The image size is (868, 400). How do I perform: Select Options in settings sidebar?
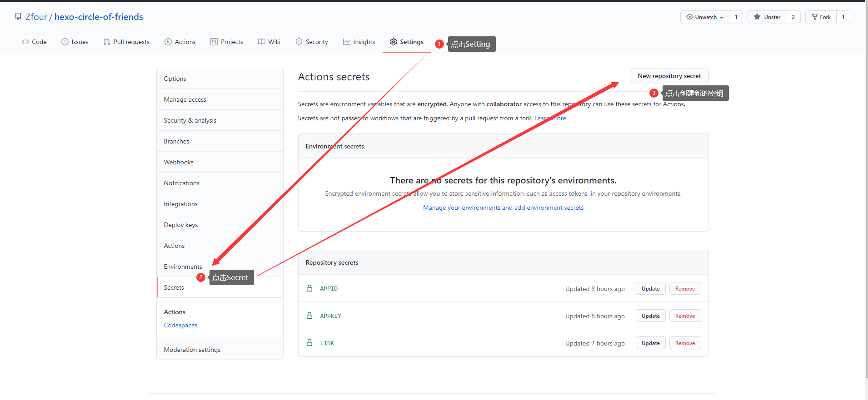220,79
